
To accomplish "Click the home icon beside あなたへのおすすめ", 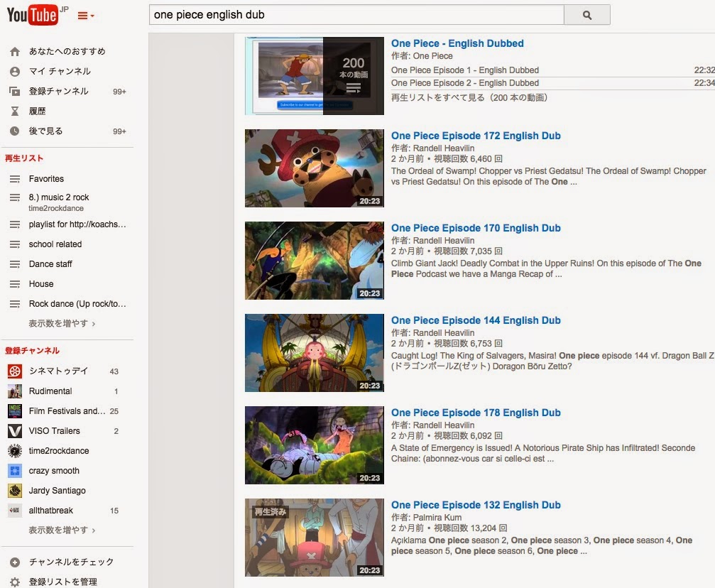I will click(x=15, y=52).
